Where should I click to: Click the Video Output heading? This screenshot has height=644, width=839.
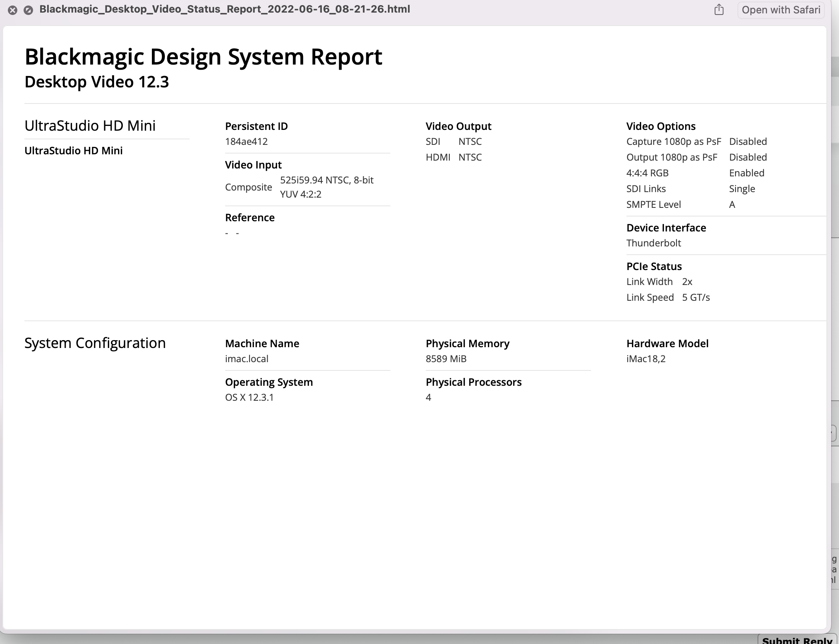pos(458,126)
